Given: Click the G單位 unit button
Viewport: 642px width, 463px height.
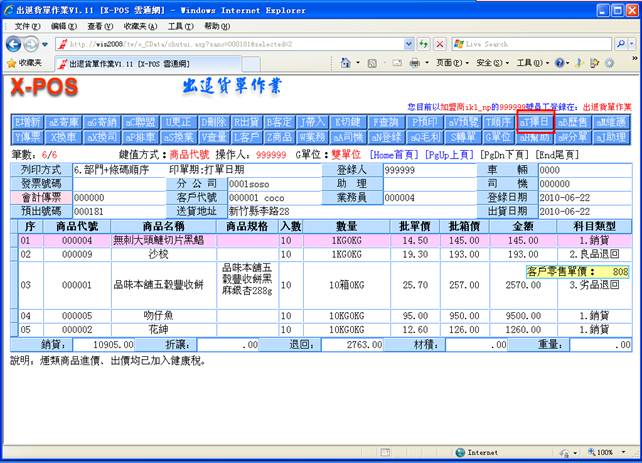Looking at the screenshot, I should tap(500, 136).
